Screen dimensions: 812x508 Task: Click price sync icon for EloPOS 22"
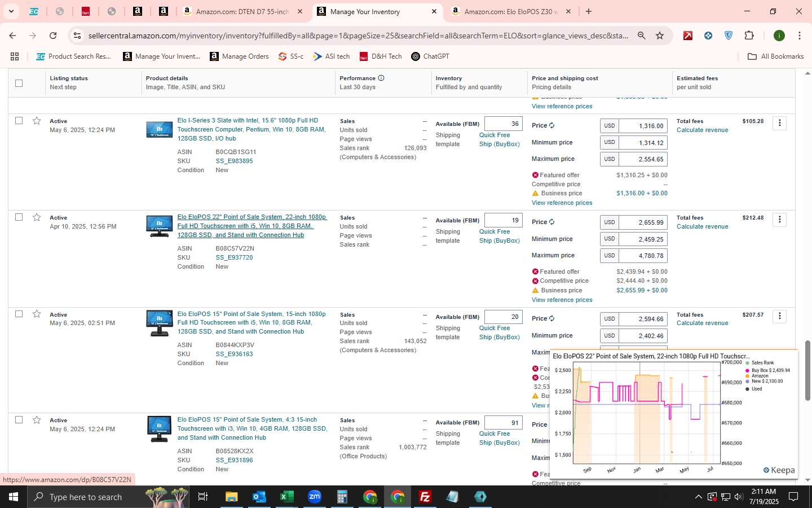(x=551, y=222)
